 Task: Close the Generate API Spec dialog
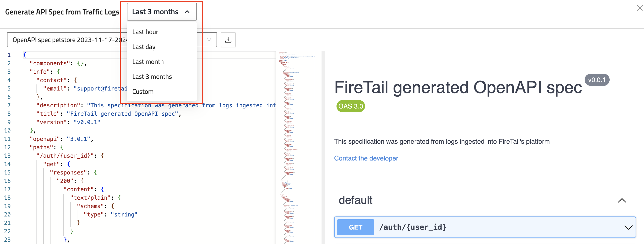(x=640, y=8)
